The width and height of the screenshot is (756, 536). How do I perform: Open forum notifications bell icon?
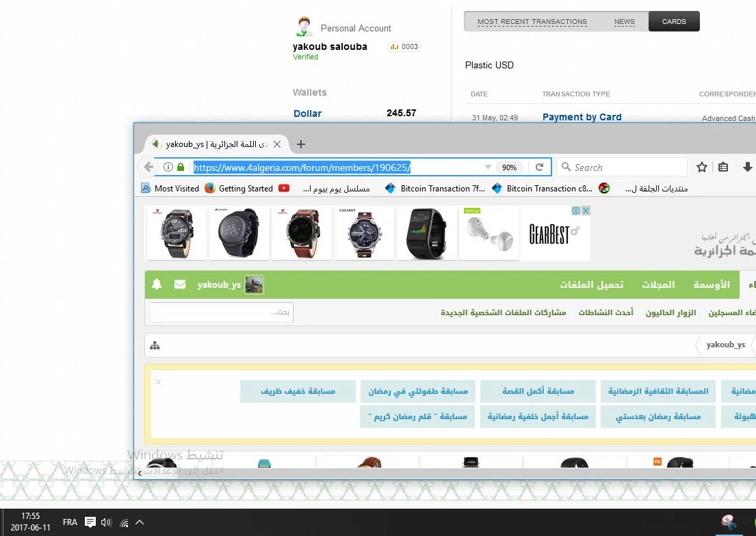[x=157, y=284]
